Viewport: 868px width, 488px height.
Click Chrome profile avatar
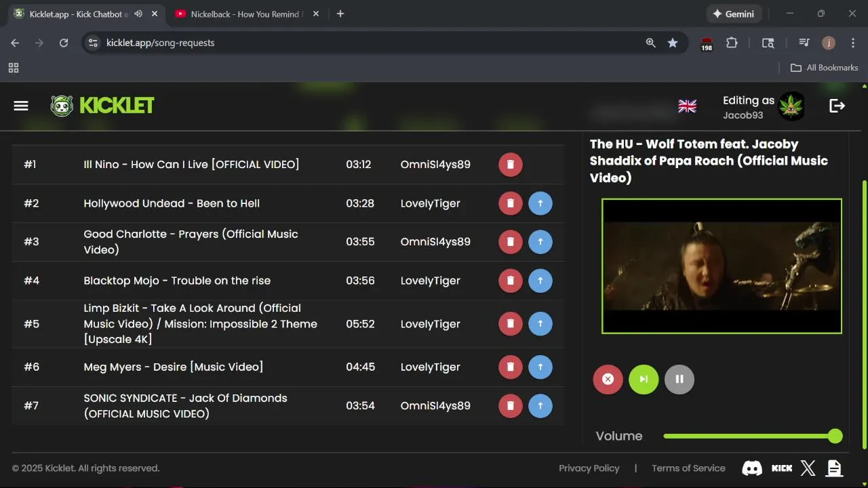[x=829, y=43]
